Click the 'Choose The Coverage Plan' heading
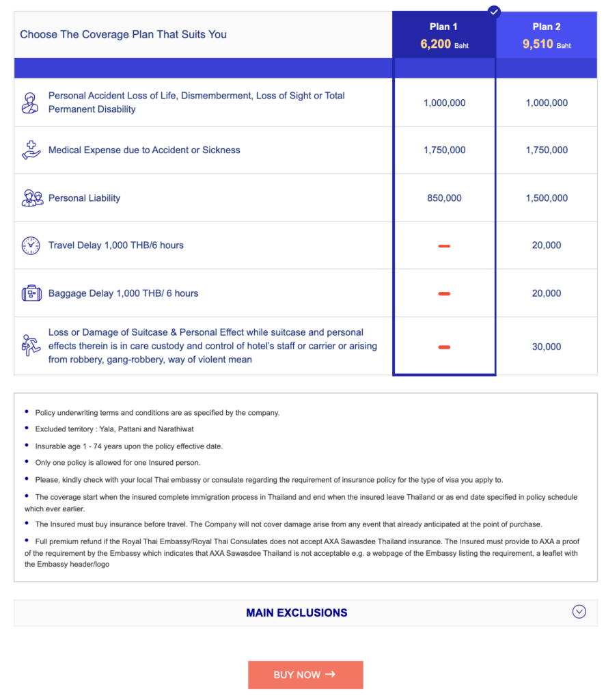The width and height of the screenshot is (606, 700). click(124, 34)
